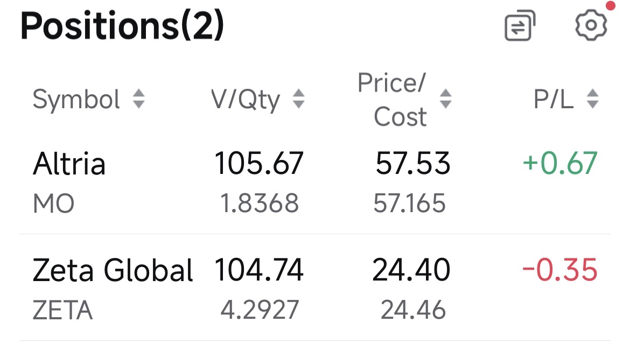Sort positions by V/Qty arrows

(298, 99)
